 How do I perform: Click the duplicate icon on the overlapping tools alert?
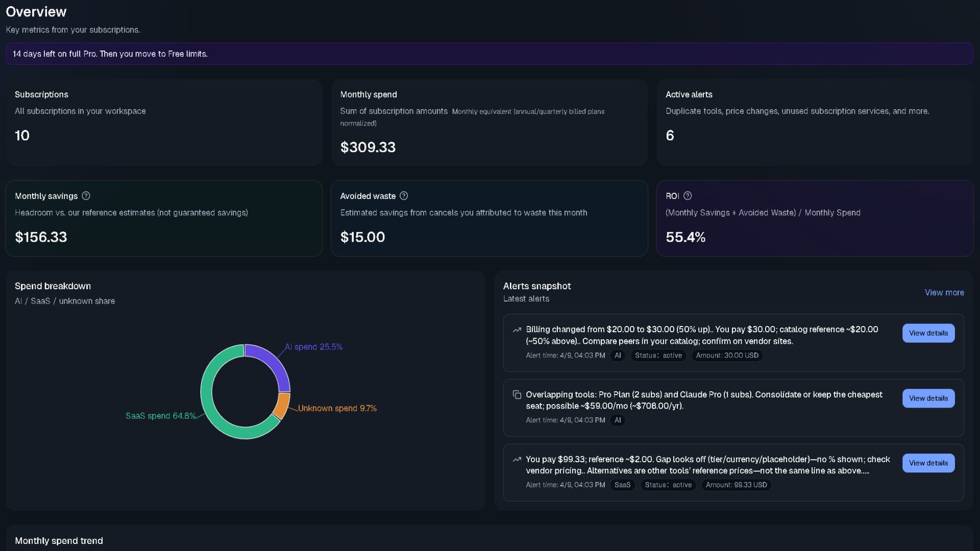pos(517,395)
